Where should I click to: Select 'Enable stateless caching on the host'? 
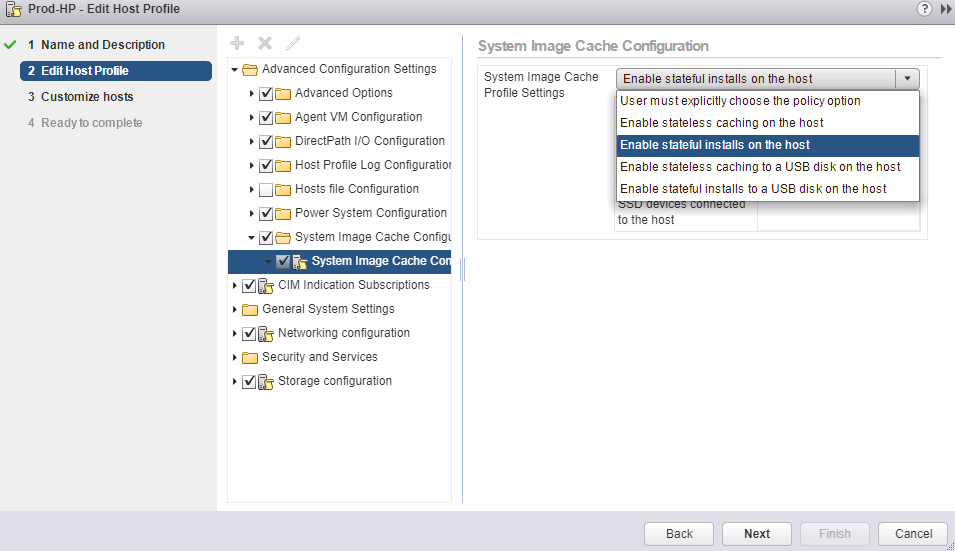click(x=721, y=123)
